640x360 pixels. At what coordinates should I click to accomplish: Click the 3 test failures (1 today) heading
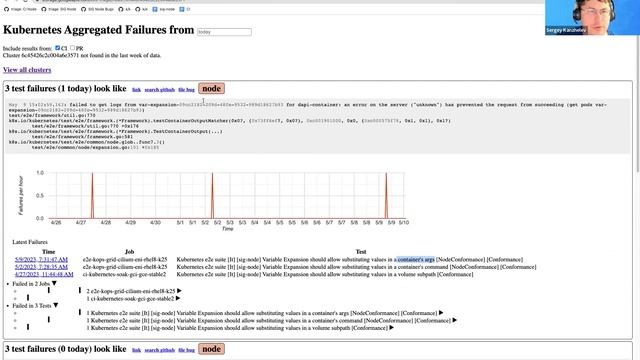tap(66, 89)
